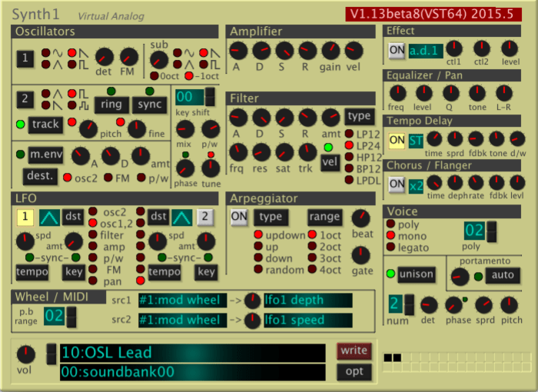Image resolution: width=538 pixels, height=392 pixels.
Task: Click the m.env button
Action: pos(46,154)
